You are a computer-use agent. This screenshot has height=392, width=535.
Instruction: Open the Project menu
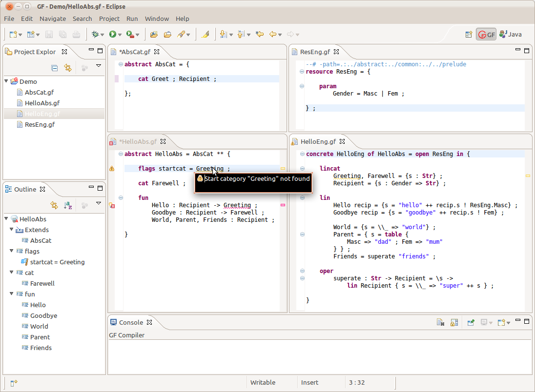pos(109,19)
